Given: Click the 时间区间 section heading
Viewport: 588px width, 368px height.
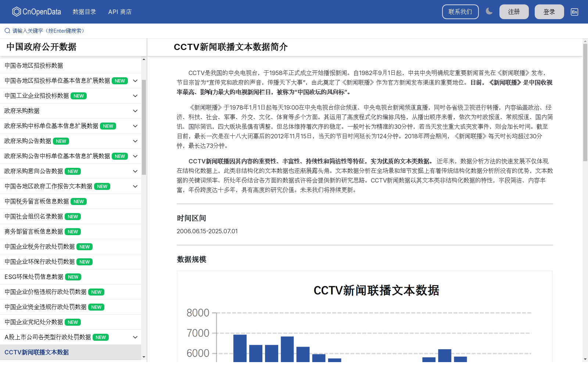Looking at the screenshot, I should coord(191,218).
